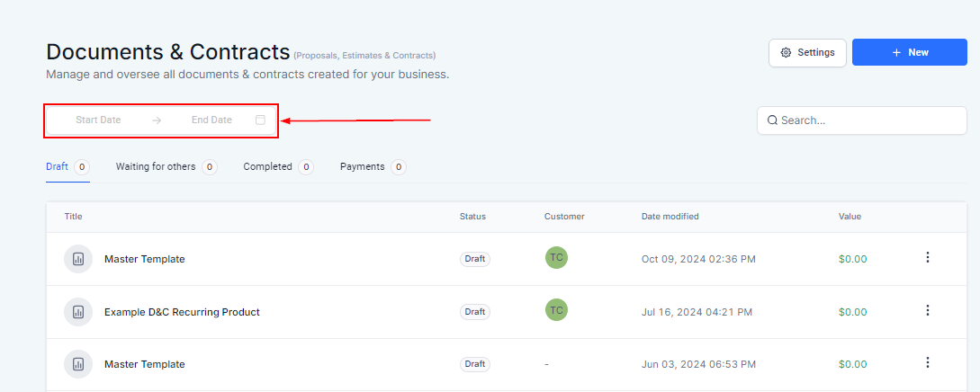The height and width of the screenshot is (392, 980).
Task: Click the 0 count badge beside Payments
Action: 398,167
